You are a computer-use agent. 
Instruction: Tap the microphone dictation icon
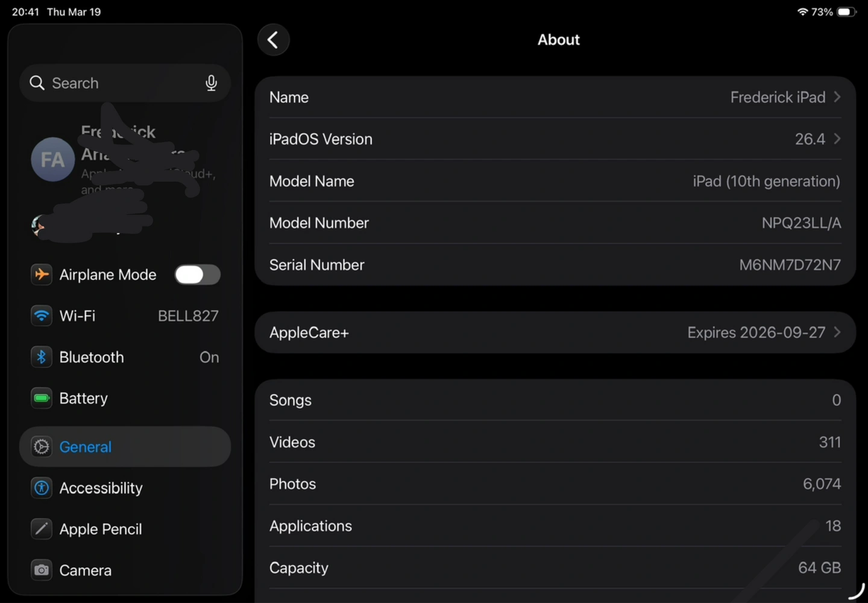click(x=211, y=83)
